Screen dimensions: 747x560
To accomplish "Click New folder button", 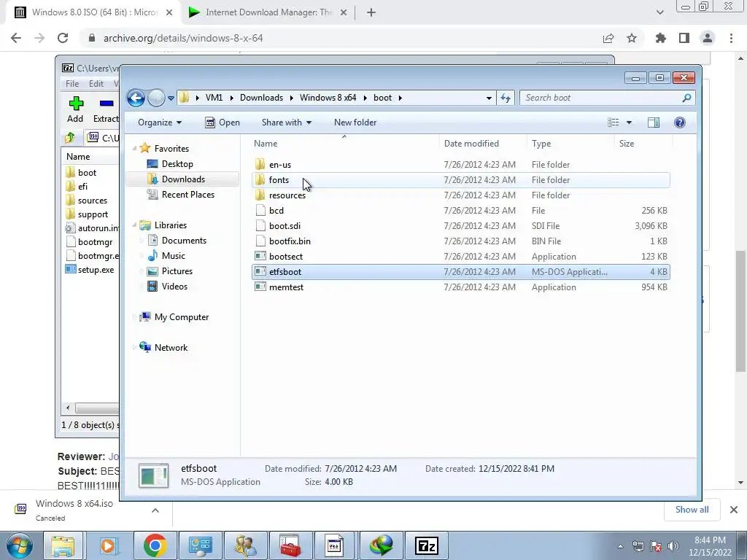I will 355,122.
